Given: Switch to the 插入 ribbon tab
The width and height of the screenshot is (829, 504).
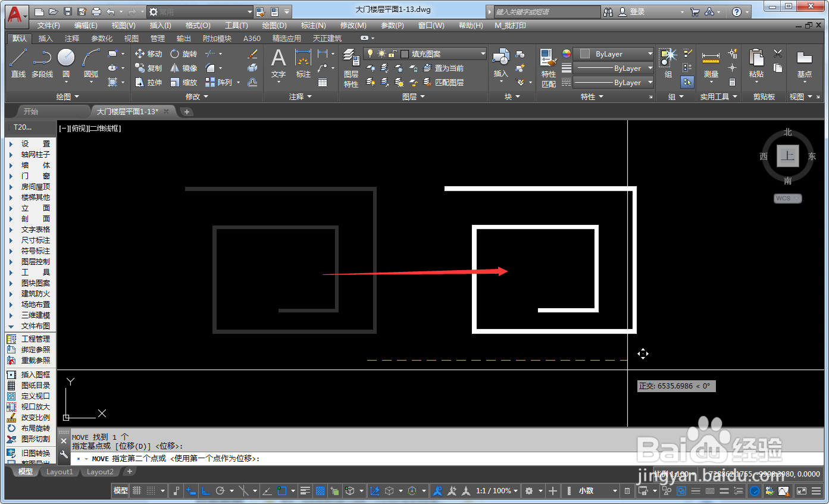Looking at the screenshot, I should 46,38.
